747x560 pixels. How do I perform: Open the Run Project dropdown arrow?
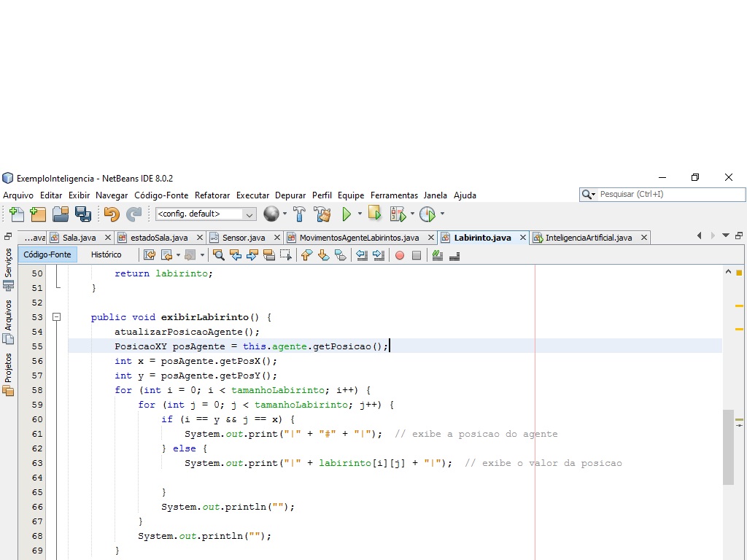tap(360, 214)
